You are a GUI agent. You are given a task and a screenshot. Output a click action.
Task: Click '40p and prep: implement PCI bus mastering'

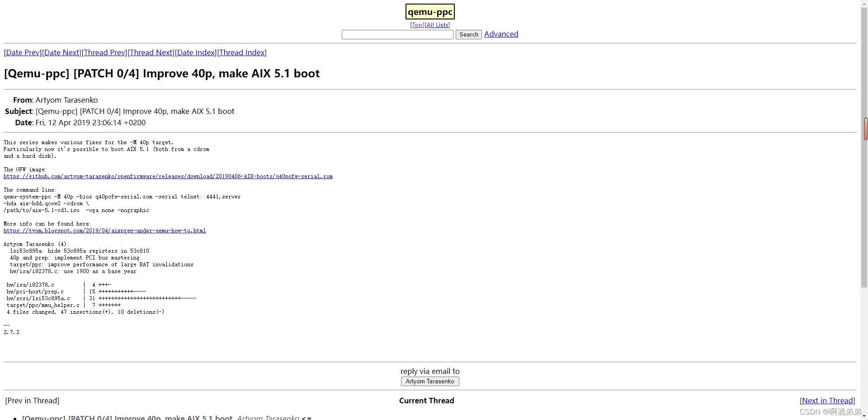75,258
